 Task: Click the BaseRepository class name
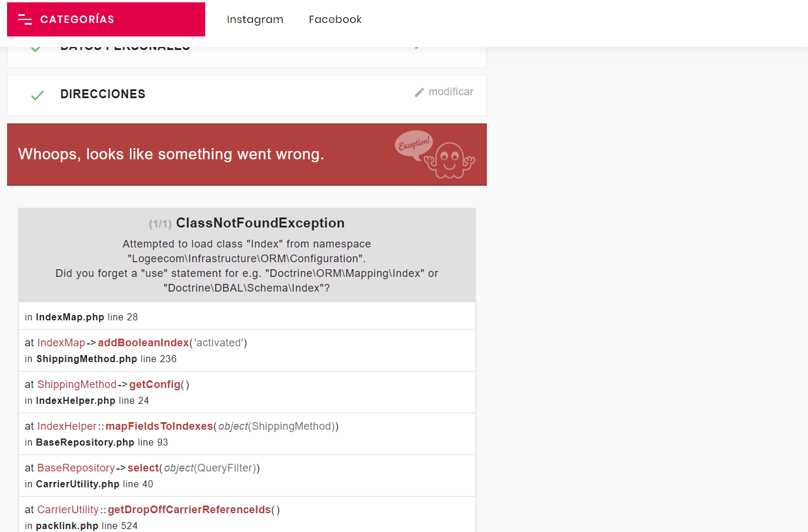tap(76, 468)
